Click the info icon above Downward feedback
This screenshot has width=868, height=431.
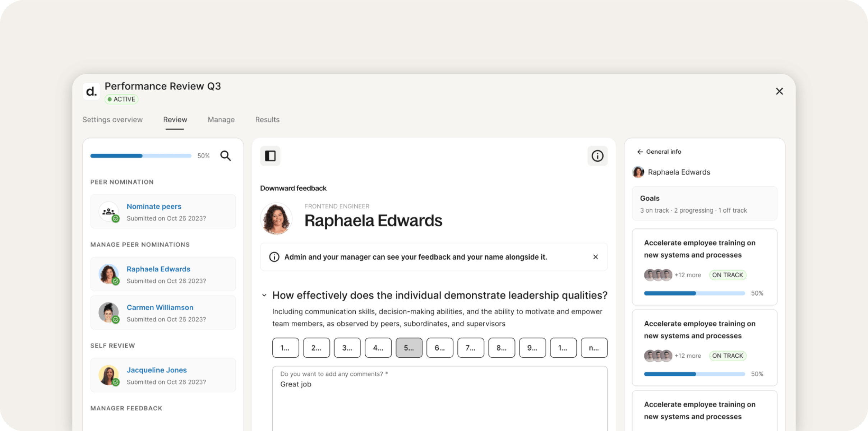click(597, 156)
